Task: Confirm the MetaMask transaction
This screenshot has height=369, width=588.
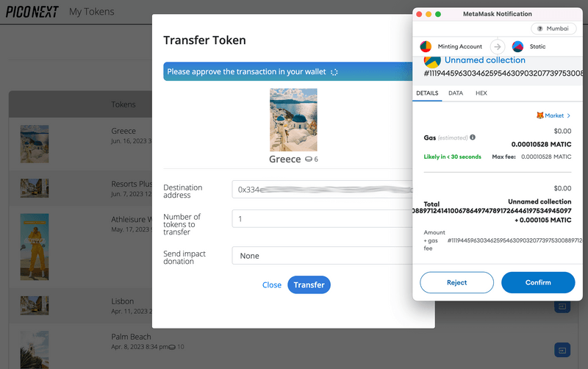Action: click(x=538, y=282)
